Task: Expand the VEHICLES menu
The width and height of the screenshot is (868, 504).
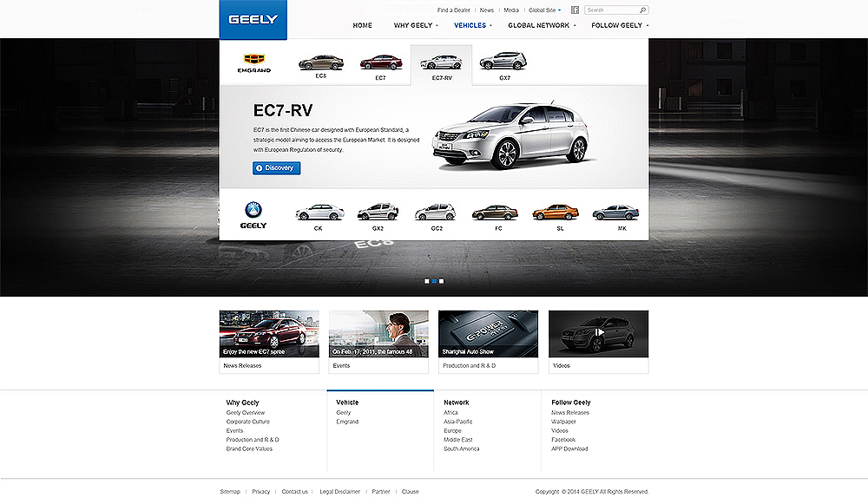Action: click(472, 25)
